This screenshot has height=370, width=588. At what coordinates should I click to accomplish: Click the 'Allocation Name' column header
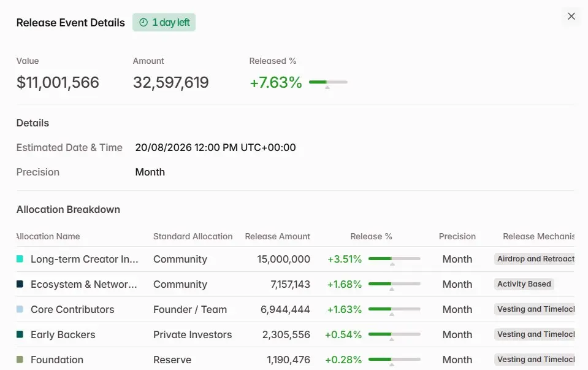tap(48, 236)
